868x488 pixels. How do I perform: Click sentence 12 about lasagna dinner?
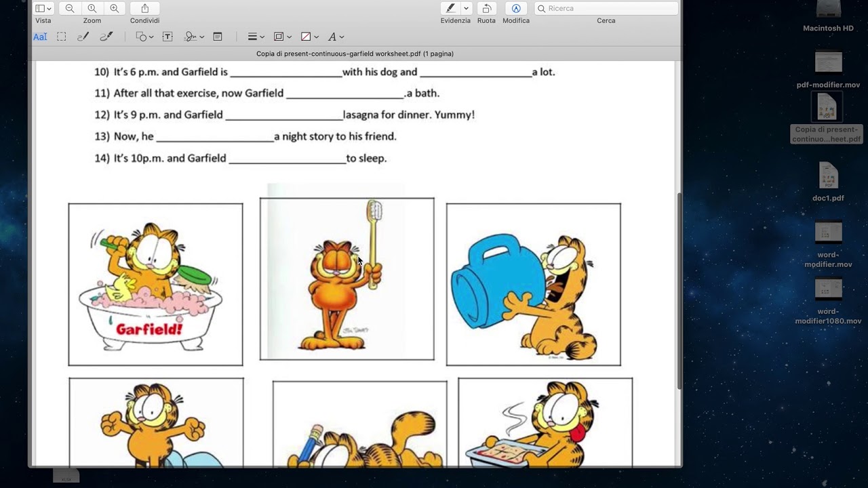pyautogui.click(x=285, y=115)
